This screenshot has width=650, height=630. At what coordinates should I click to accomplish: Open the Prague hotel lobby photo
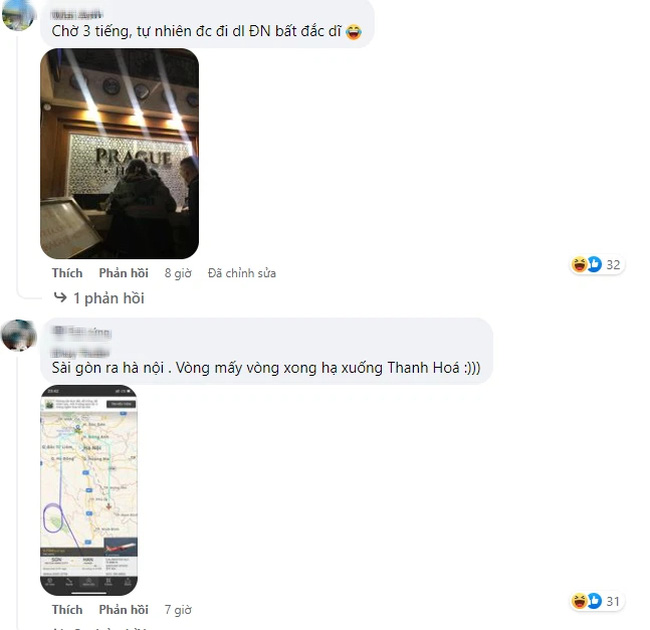point(119,153)
